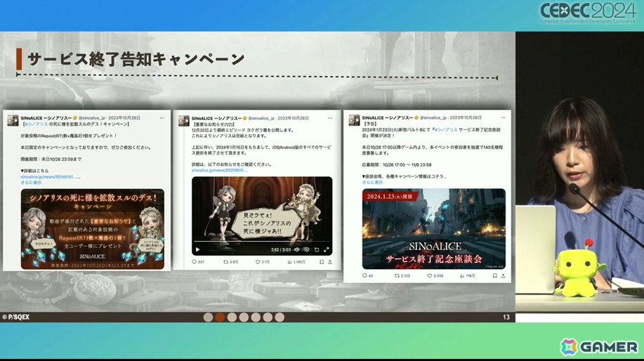Bookmark the right tweet
Screen dimensions: 644x361
pos(494,275)
